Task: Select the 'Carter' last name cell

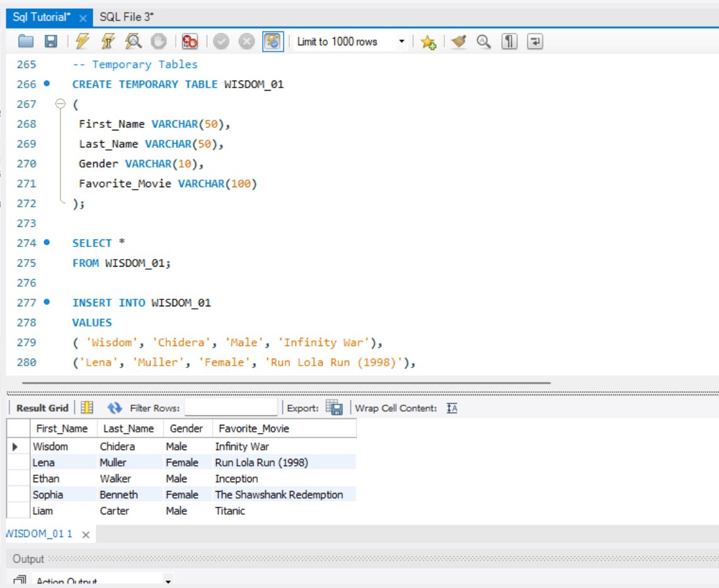Action: point(130,510)
